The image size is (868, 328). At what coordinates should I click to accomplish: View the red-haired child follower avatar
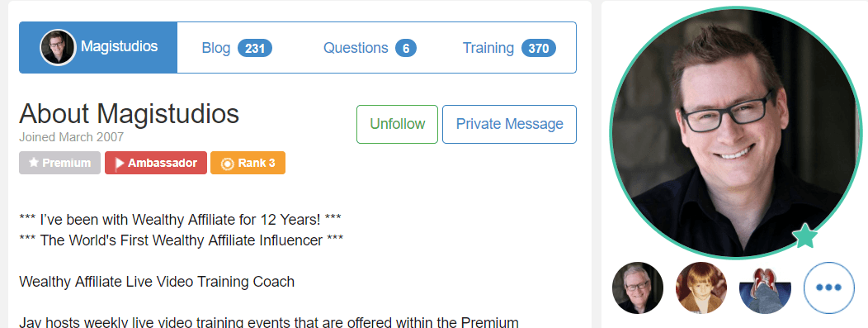[701, 288]
